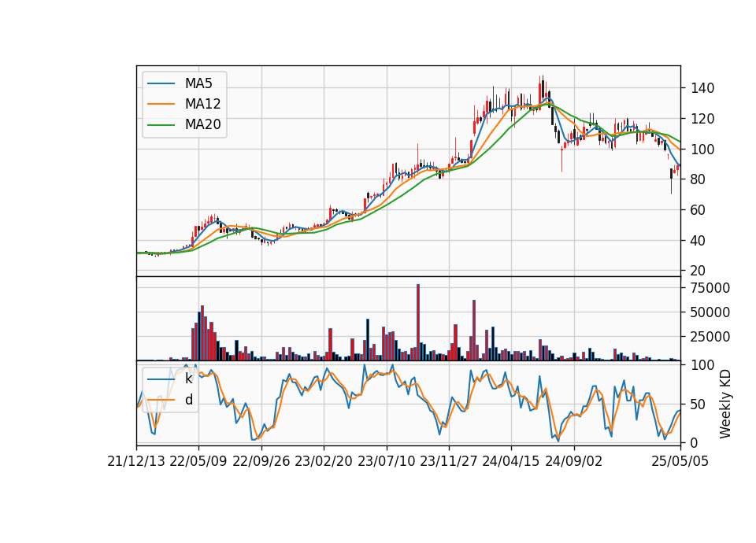Click the 140 price axis label
The image size is (756, 543).
(x=702, y=88)
